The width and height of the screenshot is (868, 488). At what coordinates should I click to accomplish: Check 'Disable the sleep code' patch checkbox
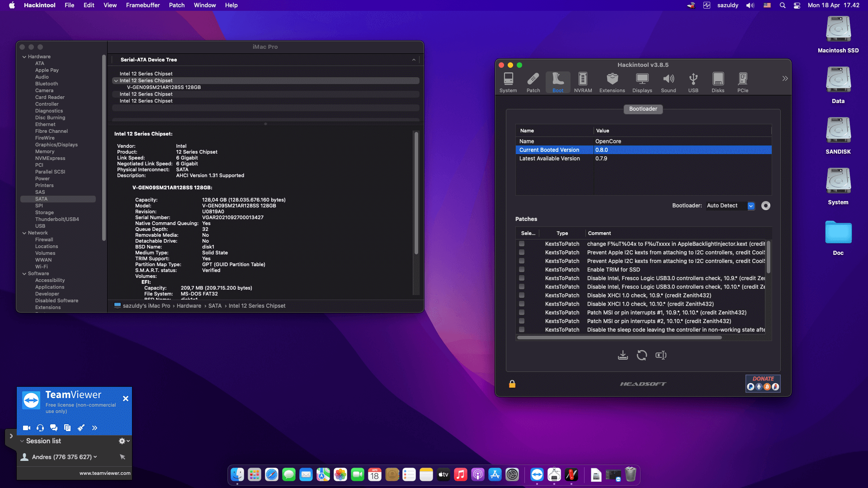tap(522, 330)
